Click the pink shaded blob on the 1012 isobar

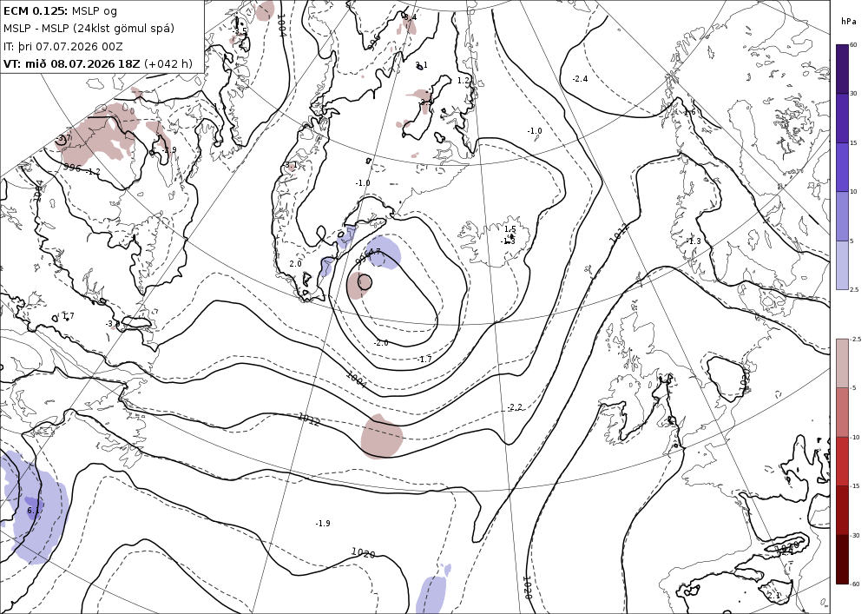(381, 437)
